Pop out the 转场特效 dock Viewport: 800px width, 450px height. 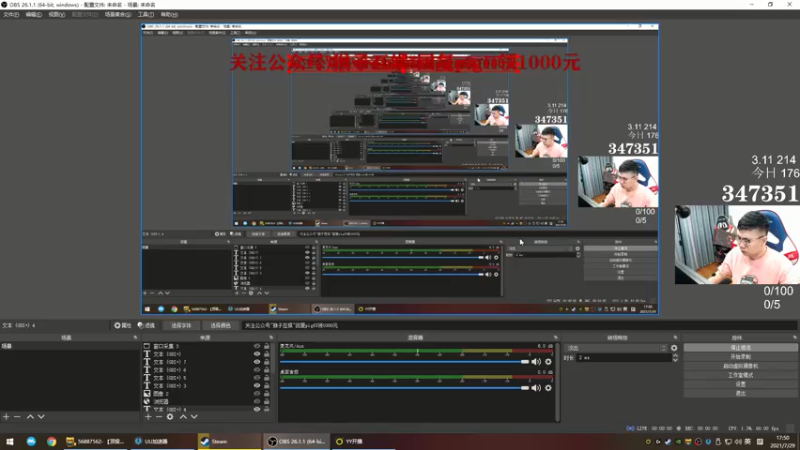click(675, 337)
